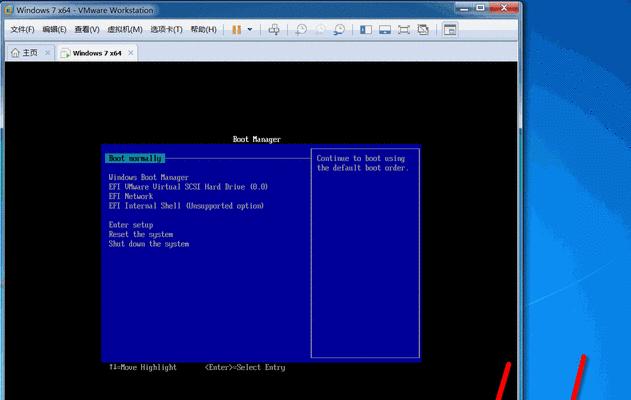
Task: Select the Boot normally entry
Action: point(135,159)
